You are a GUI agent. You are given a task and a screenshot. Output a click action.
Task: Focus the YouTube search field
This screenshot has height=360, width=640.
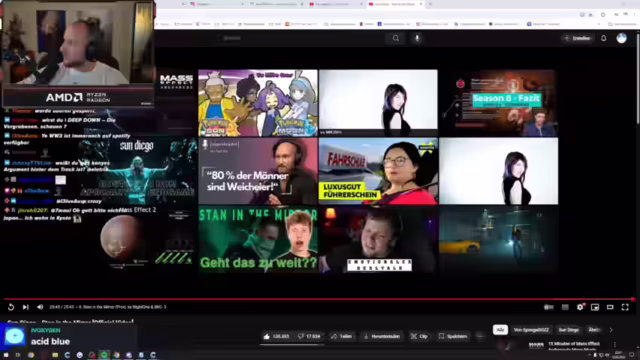pyautogui.click(x=302, y=38)
